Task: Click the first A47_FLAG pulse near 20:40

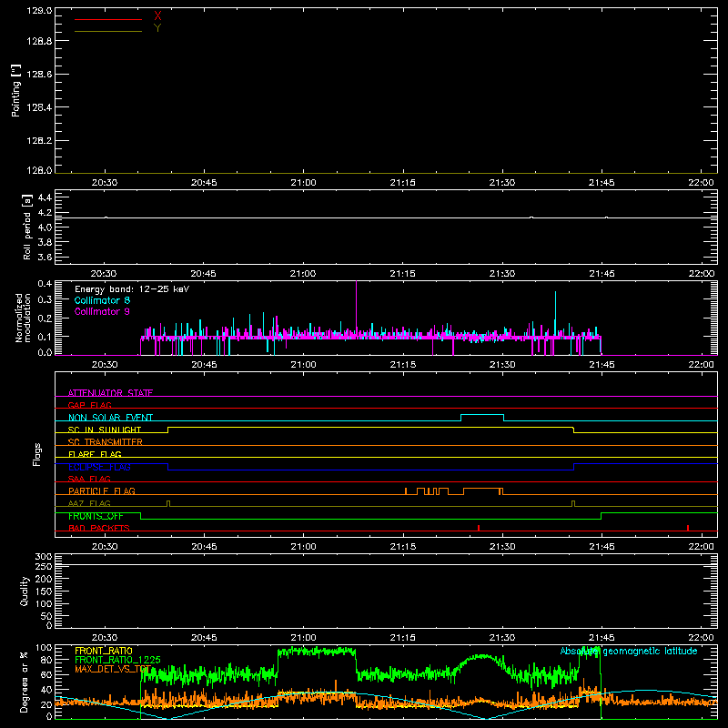Action: point(168,503)
